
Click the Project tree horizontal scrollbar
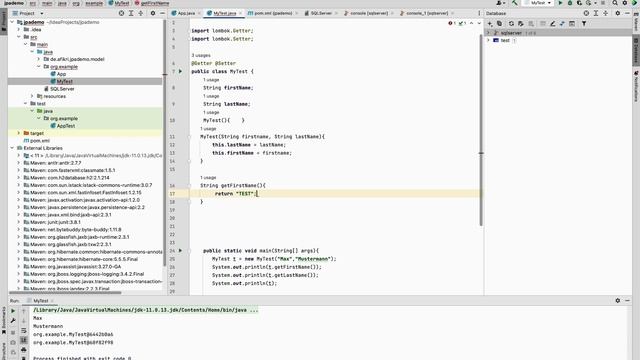click(65, 292)
